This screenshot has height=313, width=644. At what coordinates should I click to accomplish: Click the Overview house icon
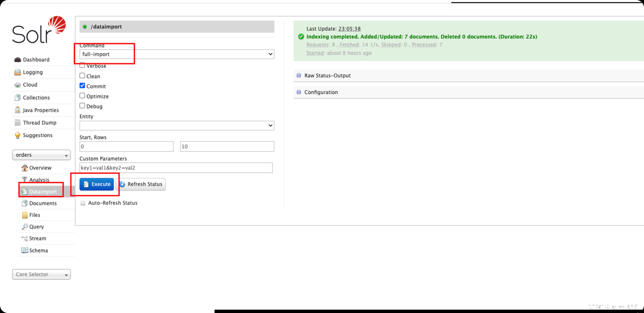click(x=25, y=168)
